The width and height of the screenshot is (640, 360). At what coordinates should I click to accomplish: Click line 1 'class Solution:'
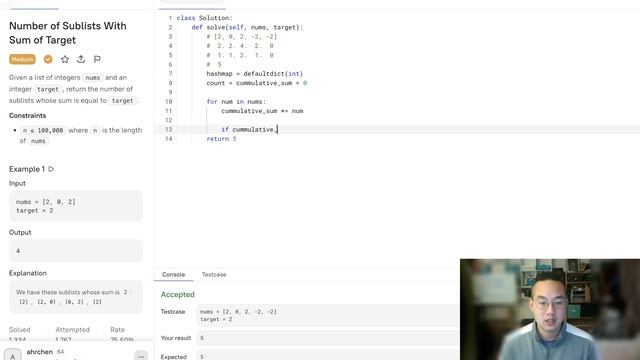204,18
